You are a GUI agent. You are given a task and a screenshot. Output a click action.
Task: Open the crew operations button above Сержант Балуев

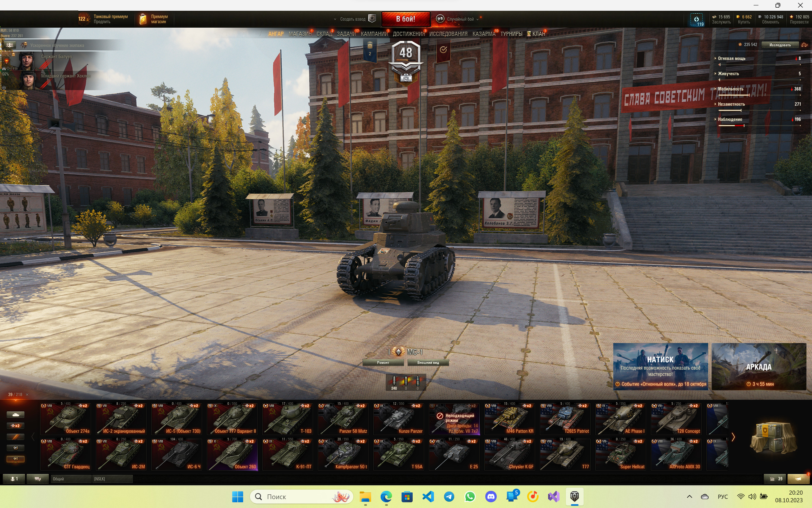point(10,45)
